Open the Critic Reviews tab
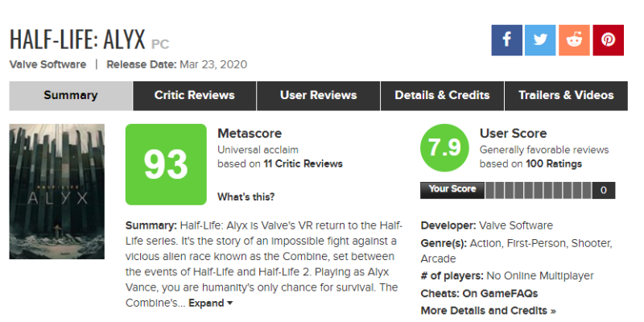Screen dimensions: 644x322 195,96
